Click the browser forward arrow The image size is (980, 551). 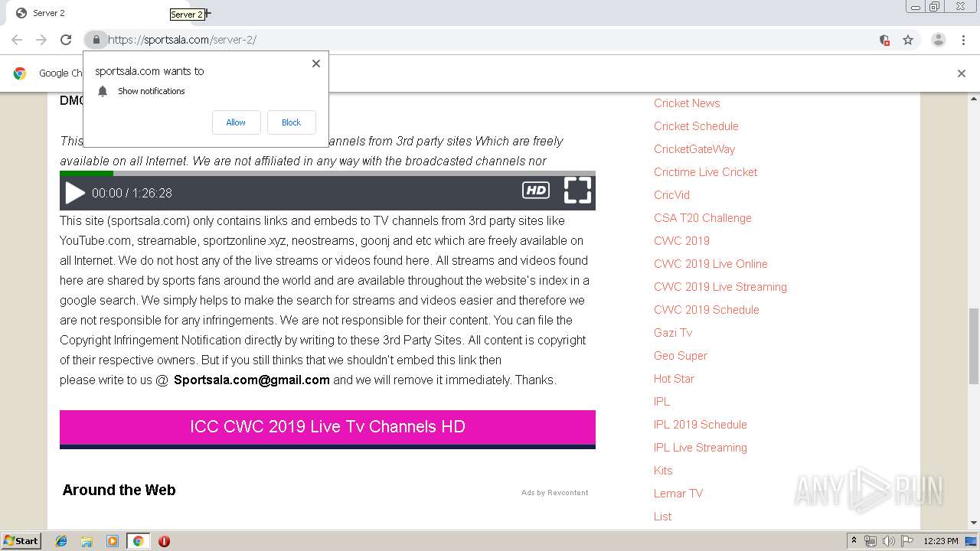(x=41, y=40)
